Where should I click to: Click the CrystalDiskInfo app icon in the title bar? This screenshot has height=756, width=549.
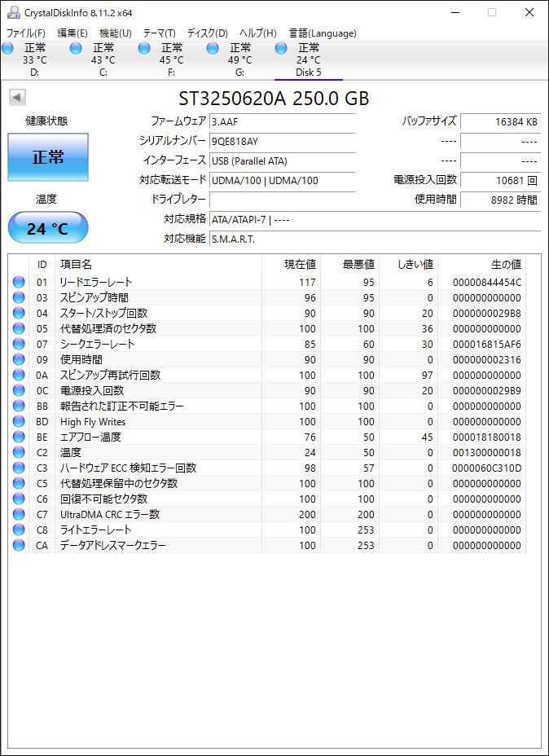[14, 12]
